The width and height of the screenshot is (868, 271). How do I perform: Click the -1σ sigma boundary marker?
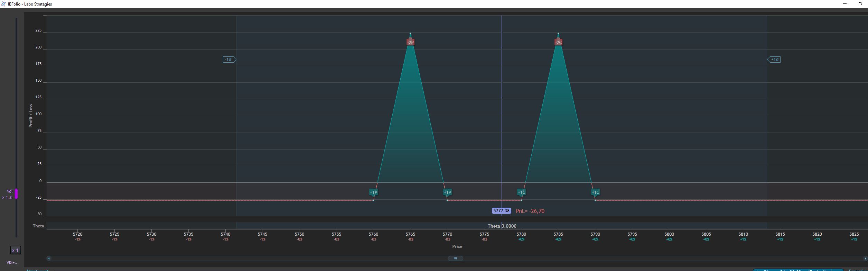coord(230,60)
